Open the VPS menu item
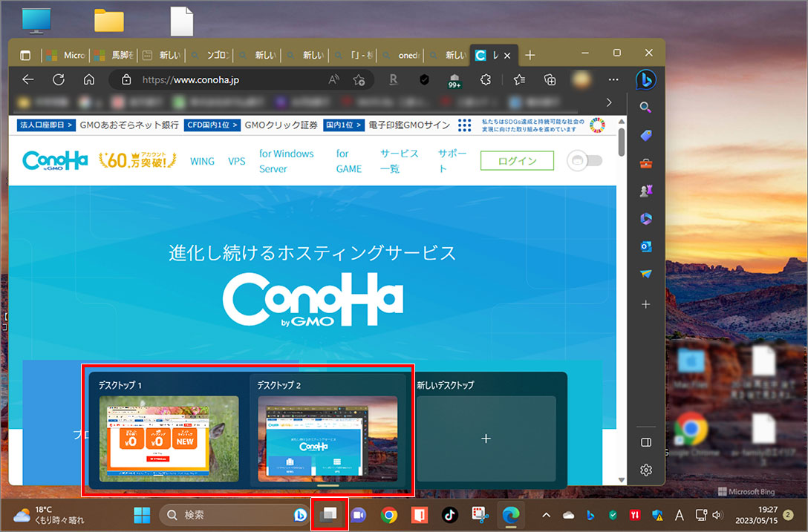The height and width of the screenshot is (532, 808). point(236,161)
